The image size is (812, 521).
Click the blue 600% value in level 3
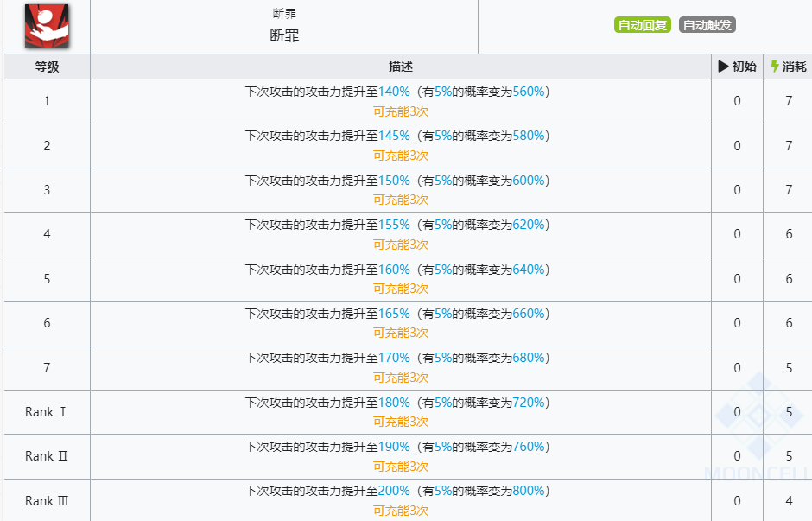529,181
